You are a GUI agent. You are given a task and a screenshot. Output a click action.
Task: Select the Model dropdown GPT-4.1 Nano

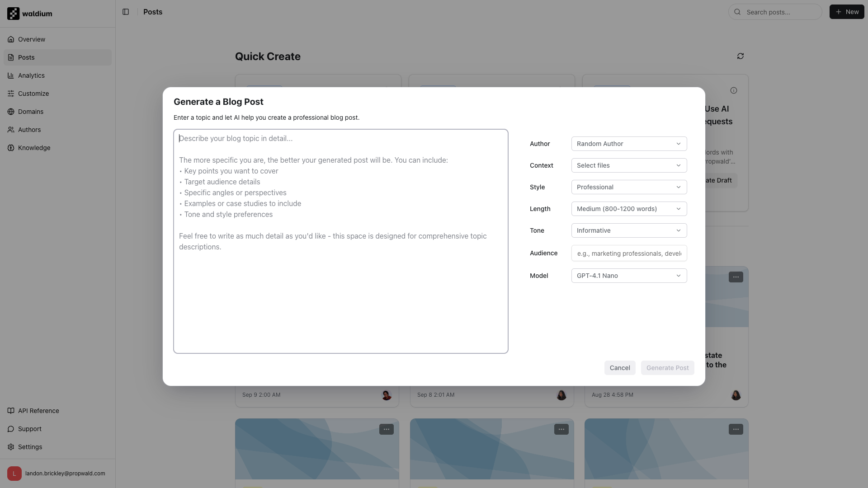[629, 276]
